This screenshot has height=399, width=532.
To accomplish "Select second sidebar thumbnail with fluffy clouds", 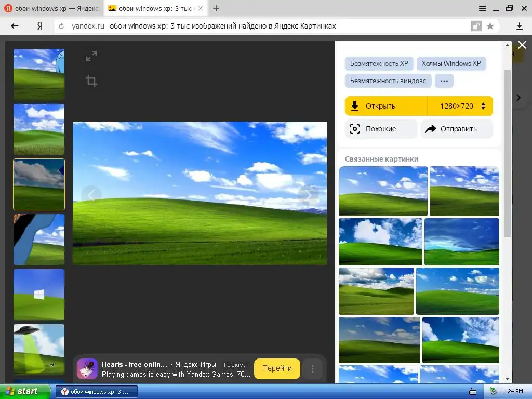I will (x=39, y=129).
